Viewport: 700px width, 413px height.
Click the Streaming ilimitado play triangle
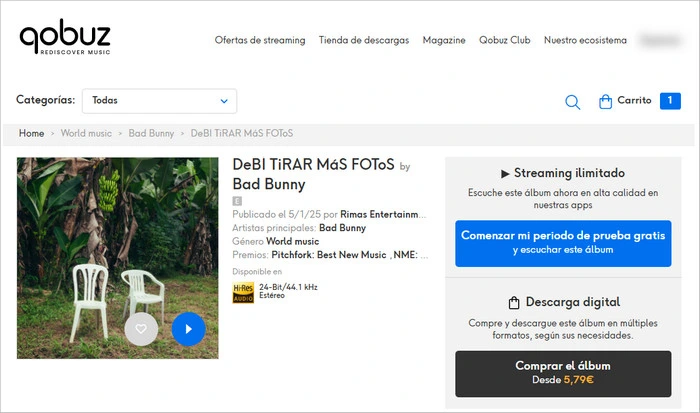pos(505,174)
